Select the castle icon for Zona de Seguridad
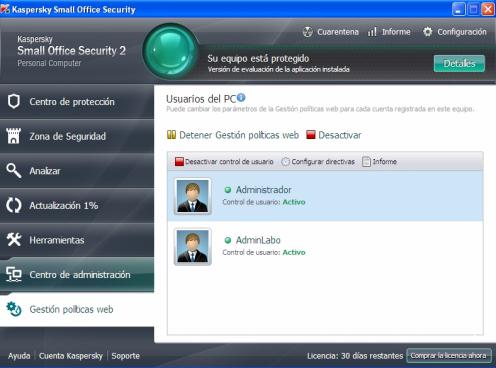The image size is (496, 368). tap(13, 136)
